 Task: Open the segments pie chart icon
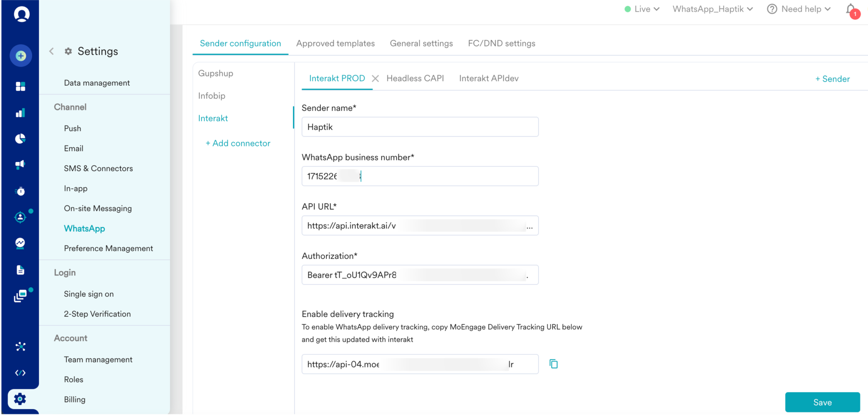tap(20, 139)
